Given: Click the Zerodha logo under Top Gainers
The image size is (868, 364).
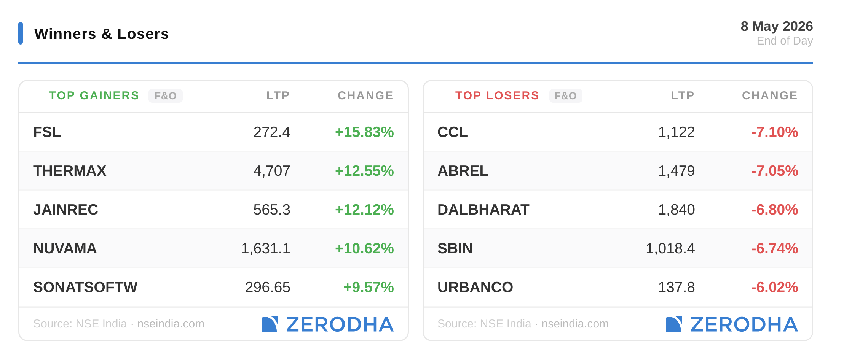Looking at the screenshot, I should tap(327, 324).
